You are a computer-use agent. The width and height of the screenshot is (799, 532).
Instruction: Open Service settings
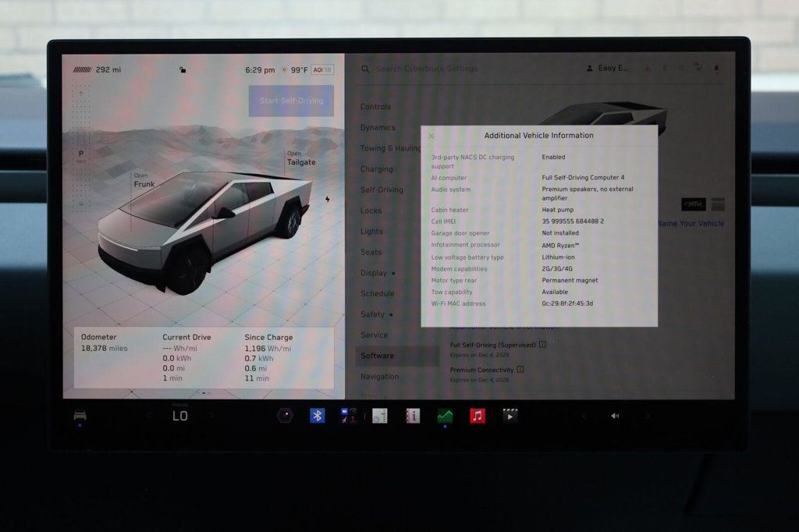[x=374, y=335]
